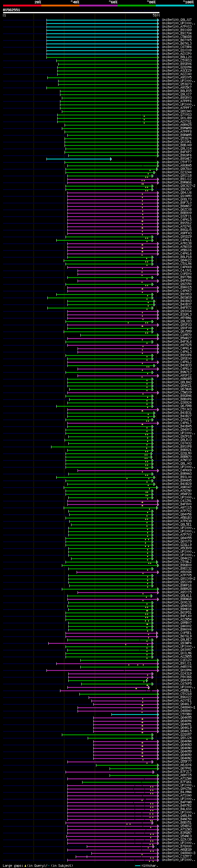Open UniRef100_C0PDY0 entry

pos(177,274)
